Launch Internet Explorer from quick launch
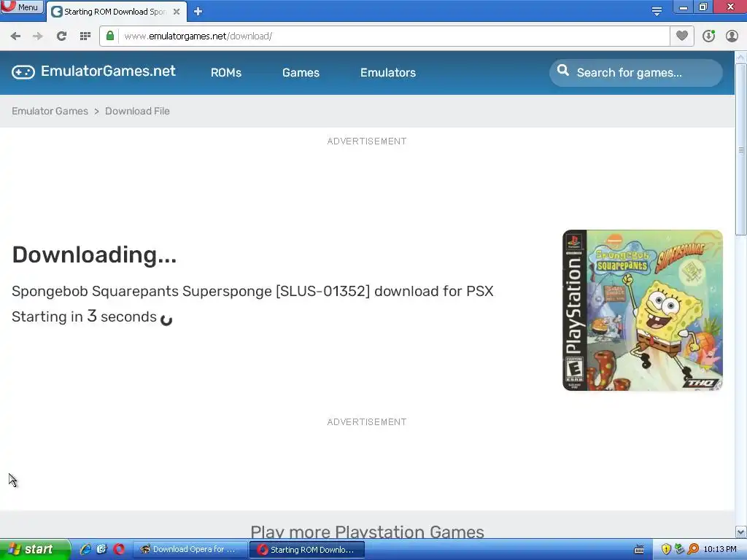The width and height of the screenshot is (747, 560). [x=85, y=549]
